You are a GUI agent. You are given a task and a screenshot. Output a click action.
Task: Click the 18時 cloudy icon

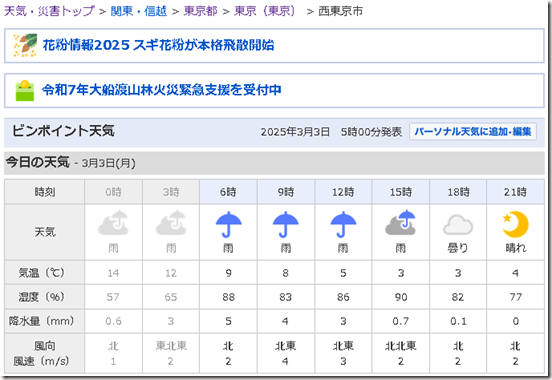458,225
